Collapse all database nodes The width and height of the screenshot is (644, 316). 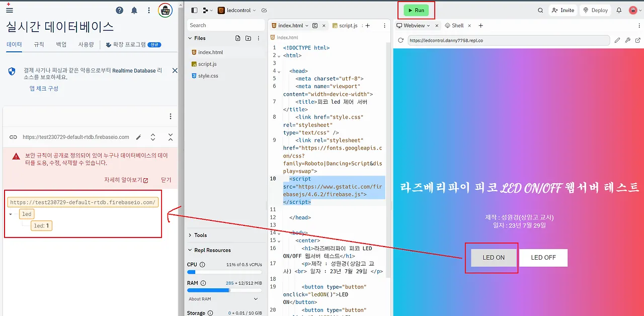171,137
